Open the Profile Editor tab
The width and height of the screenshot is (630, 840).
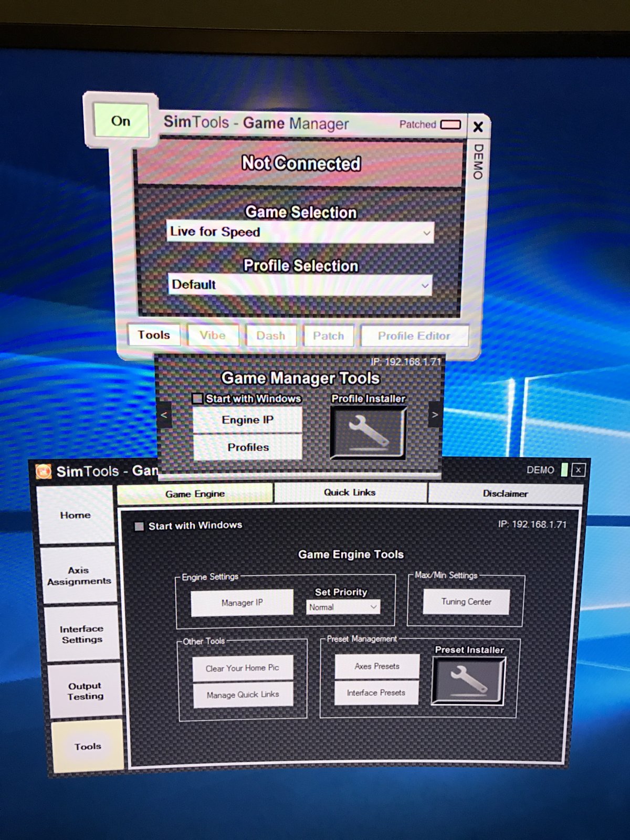pyautogui.click(x=414, y=336)
